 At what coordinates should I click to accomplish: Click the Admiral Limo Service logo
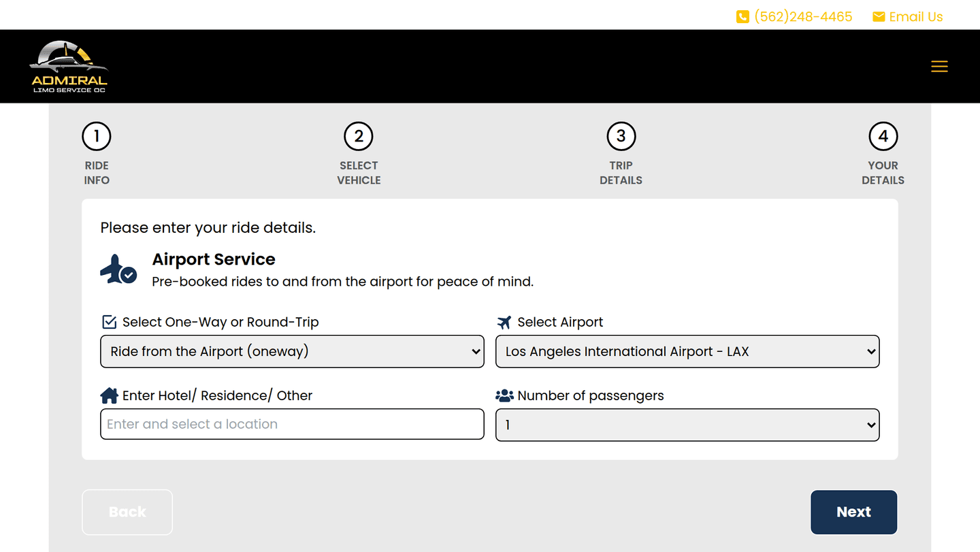pos(69,67)
